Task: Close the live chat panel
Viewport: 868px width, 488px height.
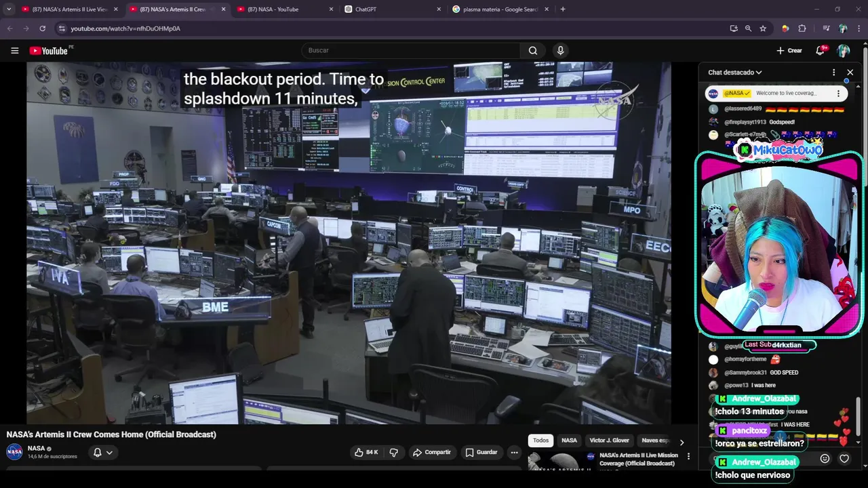Action: [x=850, y=73]
